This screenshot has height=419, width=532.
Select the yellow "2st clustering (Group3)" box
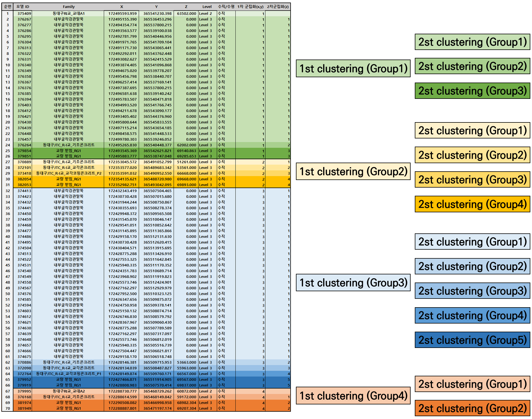(x=472, y=180)
